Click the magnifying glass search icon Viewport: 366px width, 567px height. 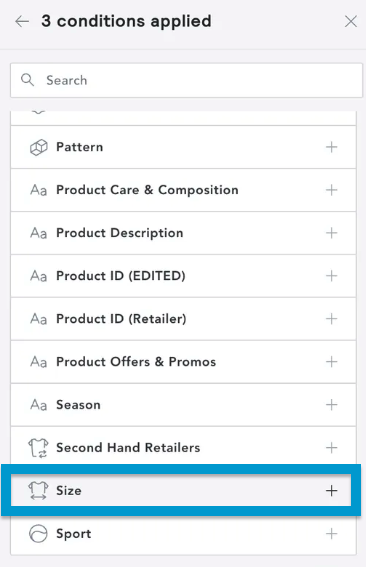tap(27, 80)
